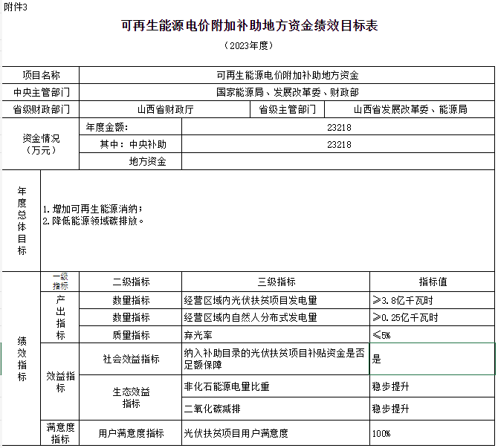This screenshot has height=448, width=498.
Task: Select the 二氧化碳减排 cell
Action: coord(276,409)
